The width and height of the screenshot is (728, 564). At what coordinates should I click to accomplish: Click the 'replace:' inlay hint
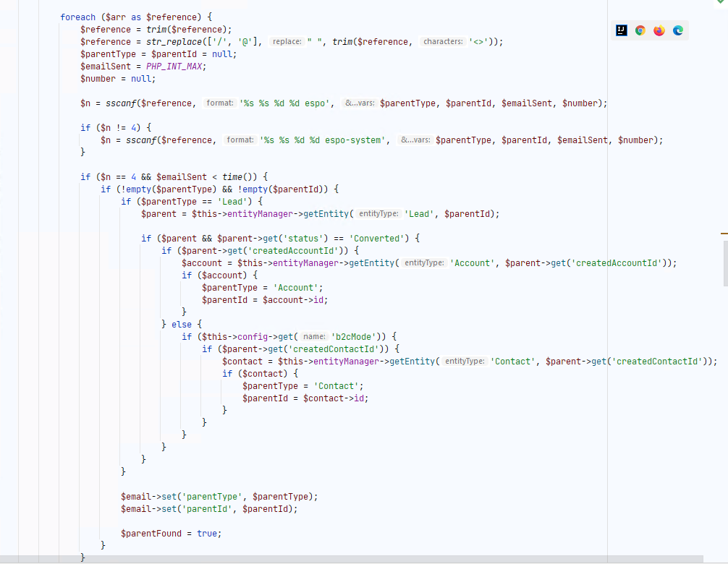pyautogui.click(x=287, y=42)
